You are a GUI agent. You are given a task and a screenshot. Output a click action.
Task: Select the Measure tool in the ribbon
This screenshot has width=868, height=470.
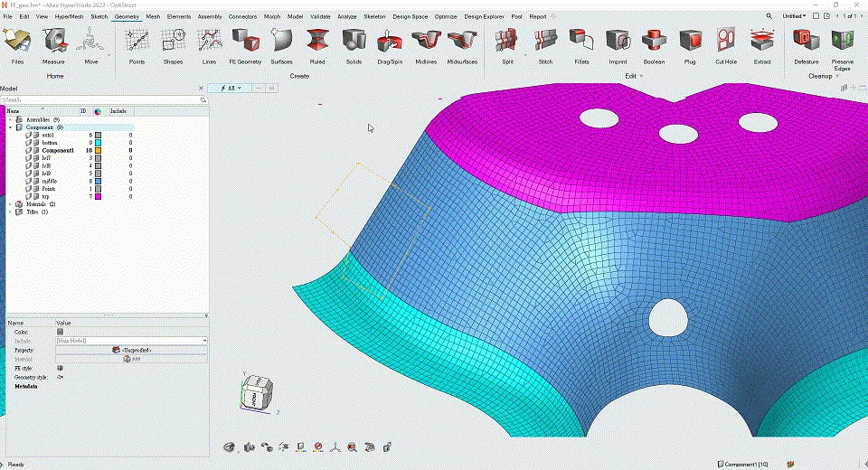(53, 42)
